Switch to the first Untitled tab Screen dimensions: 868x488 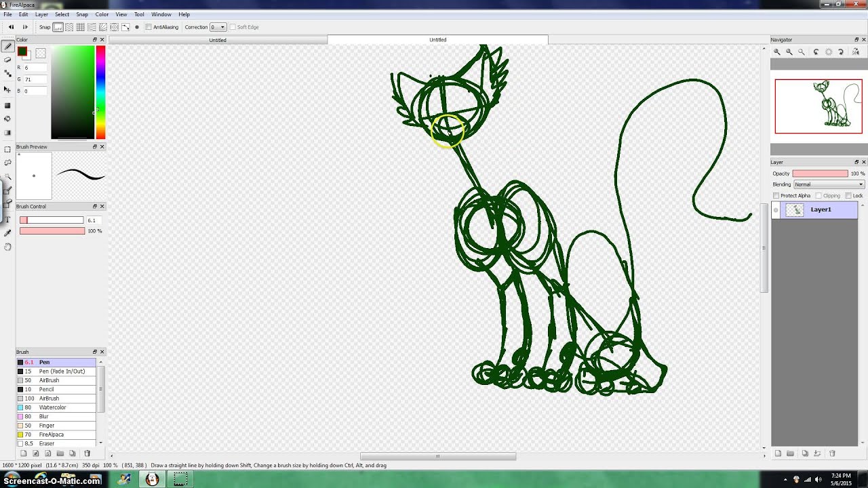tap(218, 40)
